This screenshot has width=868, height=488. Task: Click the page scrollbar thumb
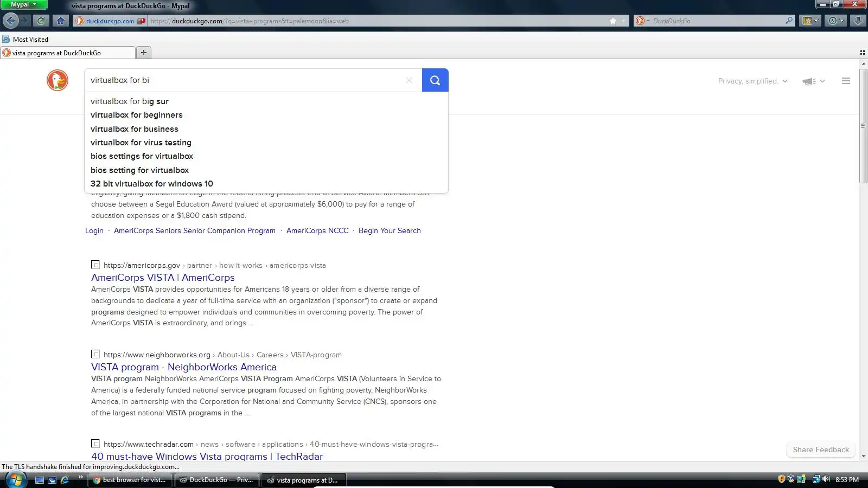click(863, 126)
